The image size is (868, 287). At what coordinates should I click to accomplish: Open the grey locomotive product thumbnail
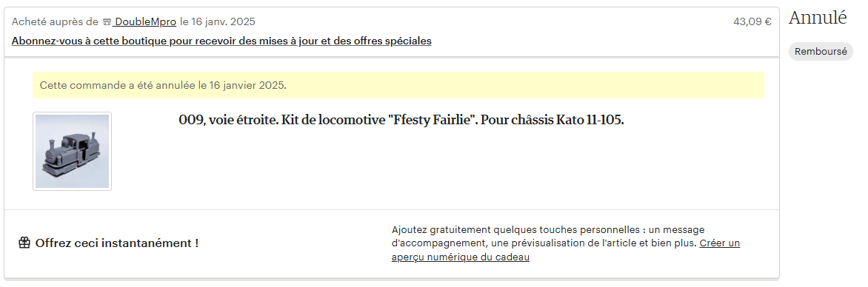[72, 152]
